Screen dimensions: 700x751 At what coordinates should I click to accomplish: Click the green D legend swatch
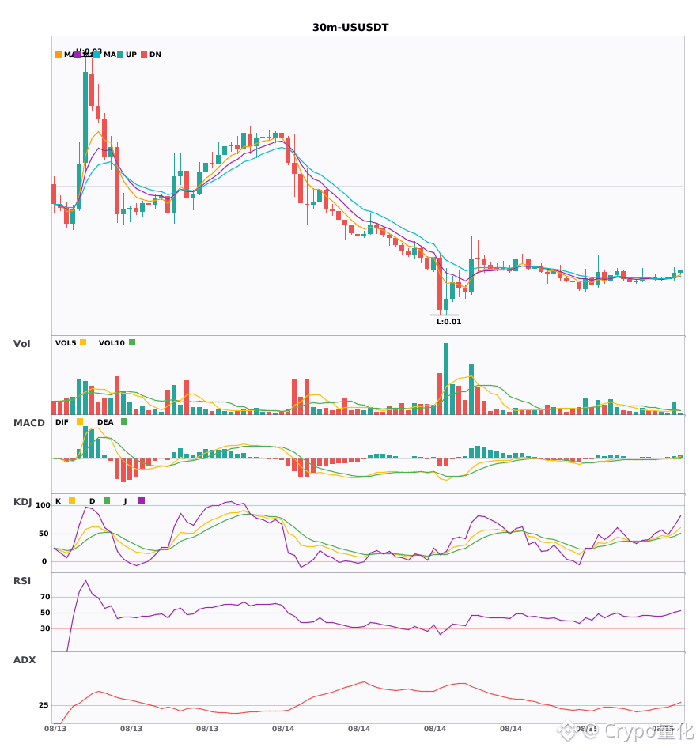107,500
